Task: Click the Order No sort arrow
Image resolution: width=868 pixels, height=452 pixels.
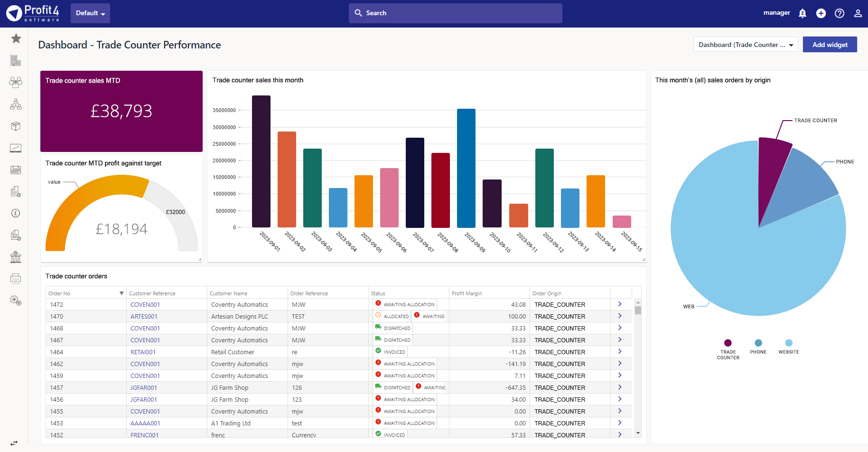Action: pos(121,293)
